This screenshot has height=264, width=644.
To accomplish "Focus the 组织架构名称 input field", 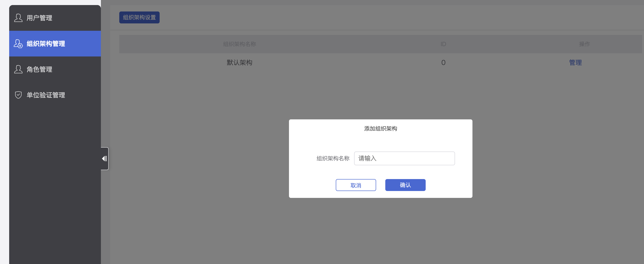I will [x=404, y=158].
